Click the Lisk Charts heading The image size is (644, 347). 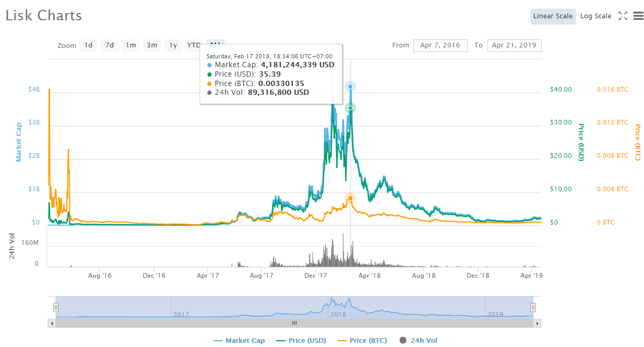[44, 16]
